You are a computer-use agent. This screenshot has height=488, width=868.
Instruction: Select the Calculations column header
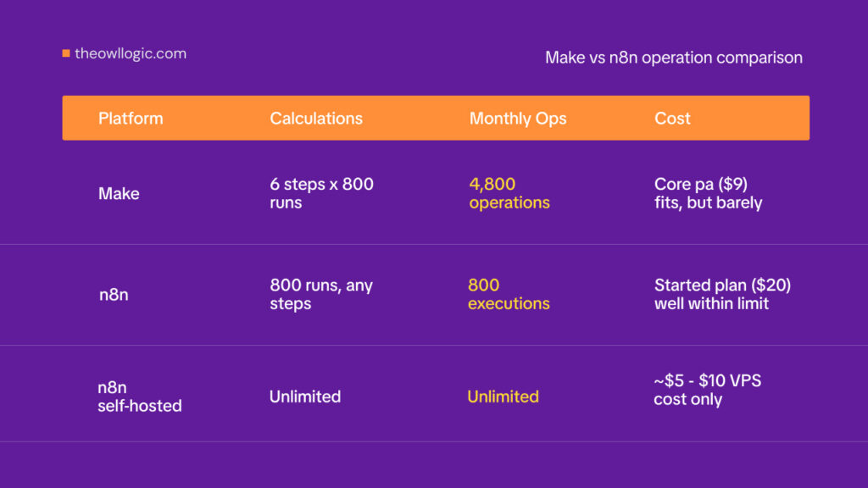pos(316,119)
